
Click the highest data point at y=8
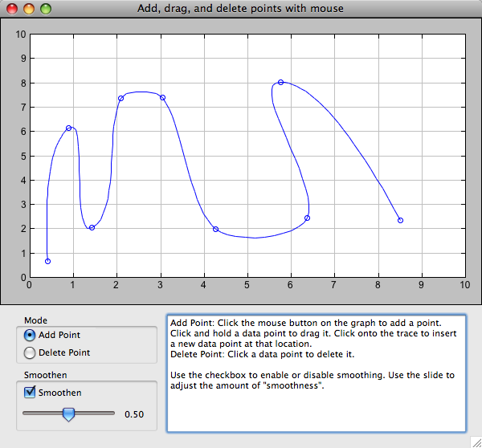pyautogui.click(x=280, y=82)
